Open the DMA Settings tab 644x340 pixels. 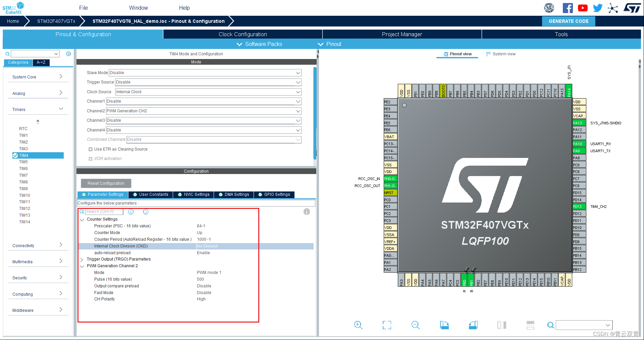point(234,194)
